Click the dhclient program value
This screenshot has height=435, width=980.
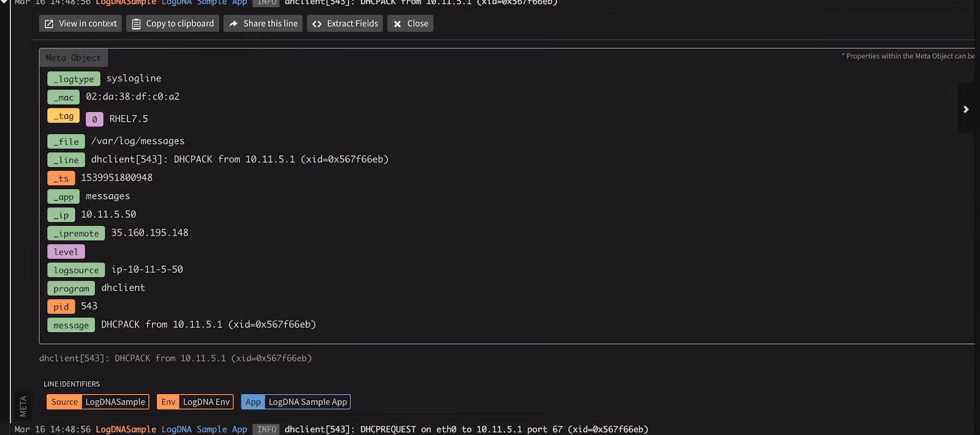123,288
